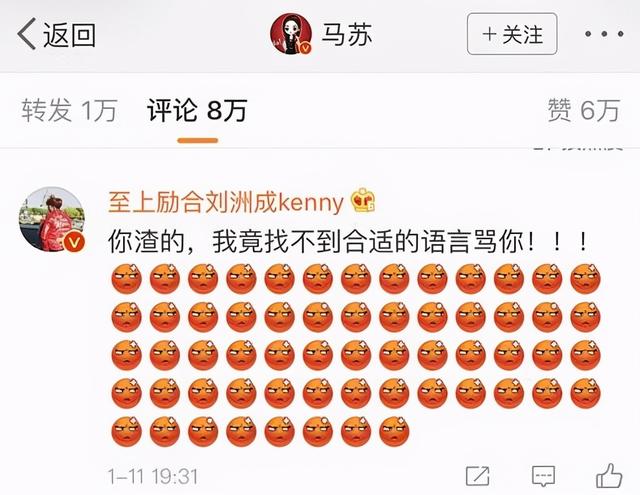640x495 pixels.
Task: Switch to the 转发 1万 tab
Action: [x=69, y=110]
